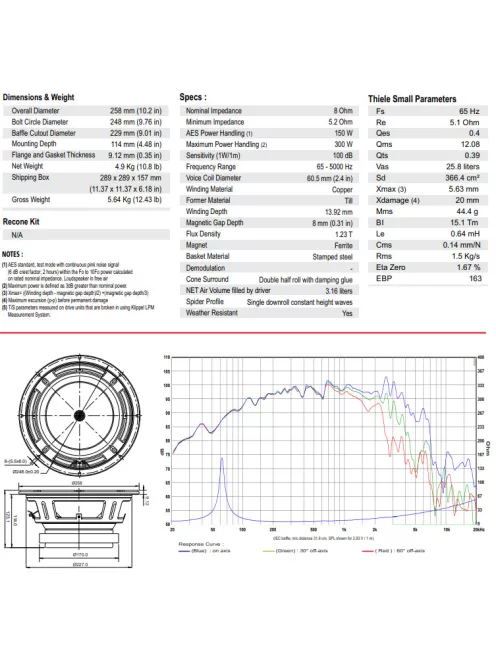This screenshot has width=496, height=664.
Task: Select the '1.23 T' value
Action: tap(344, 234)
